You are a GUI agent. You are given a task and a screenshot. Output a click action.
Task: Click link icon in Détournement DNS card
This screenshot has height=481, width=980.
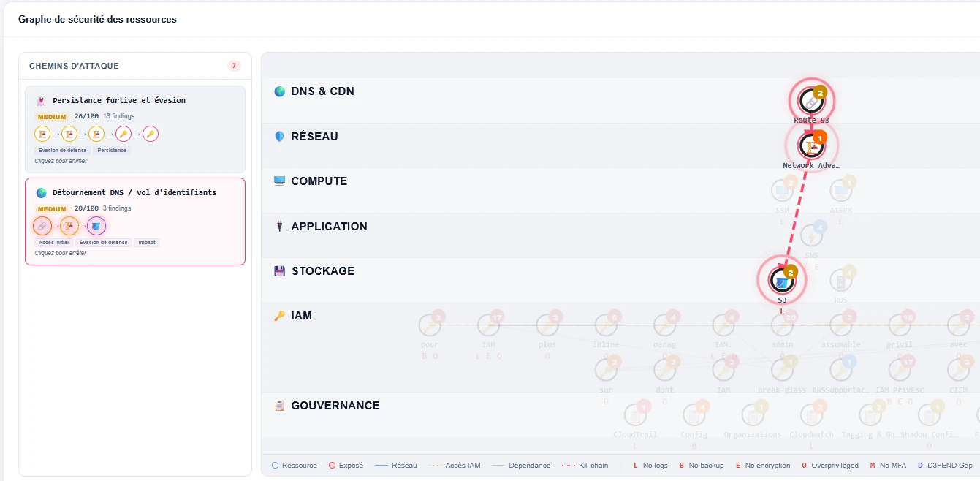(x=42, y=226)
